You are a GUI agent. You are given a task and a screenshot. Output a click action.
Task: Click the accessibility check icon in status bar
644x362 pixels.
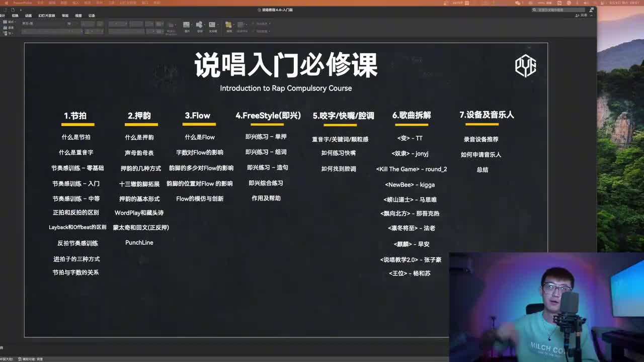[x=20, y=359]
